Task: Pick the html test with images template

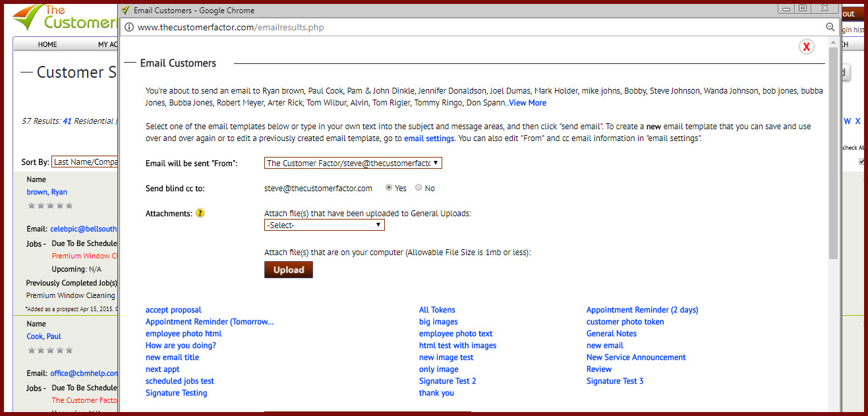Action: click(x=458, y=345)
